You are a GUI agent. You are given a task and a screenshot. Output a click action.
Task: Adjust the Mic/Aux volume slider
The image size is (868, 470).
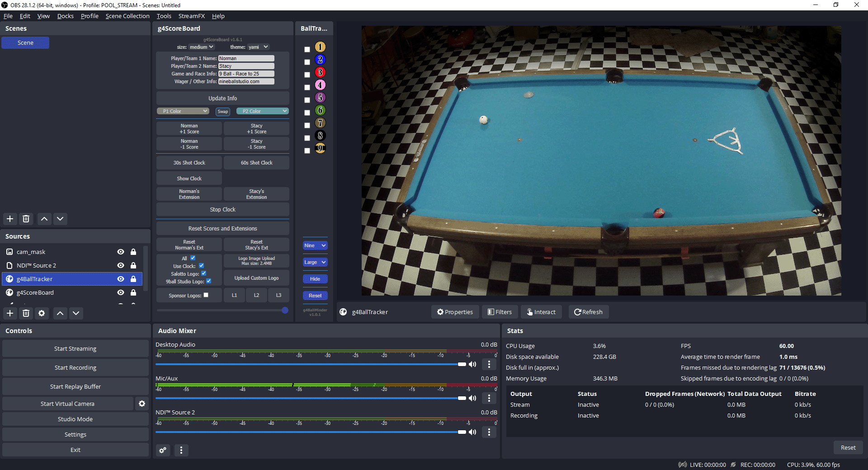pyautogui.click(x=462, y=398)
